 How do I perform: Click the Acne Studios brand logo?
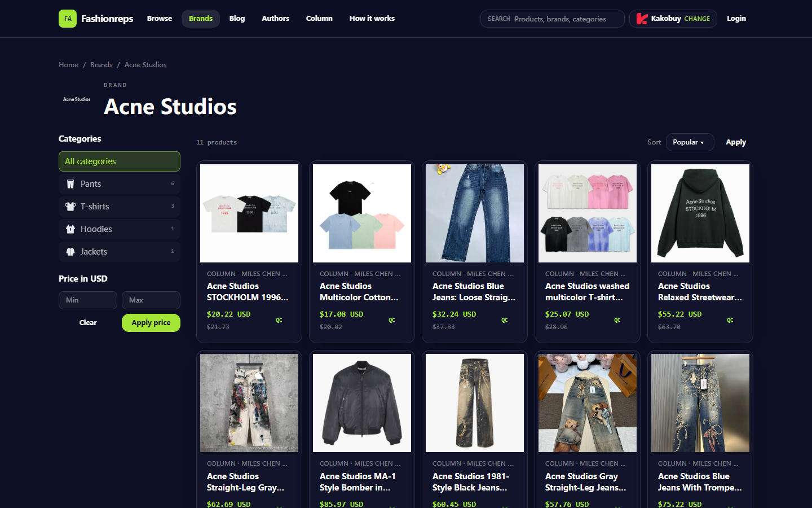[77, 99]
